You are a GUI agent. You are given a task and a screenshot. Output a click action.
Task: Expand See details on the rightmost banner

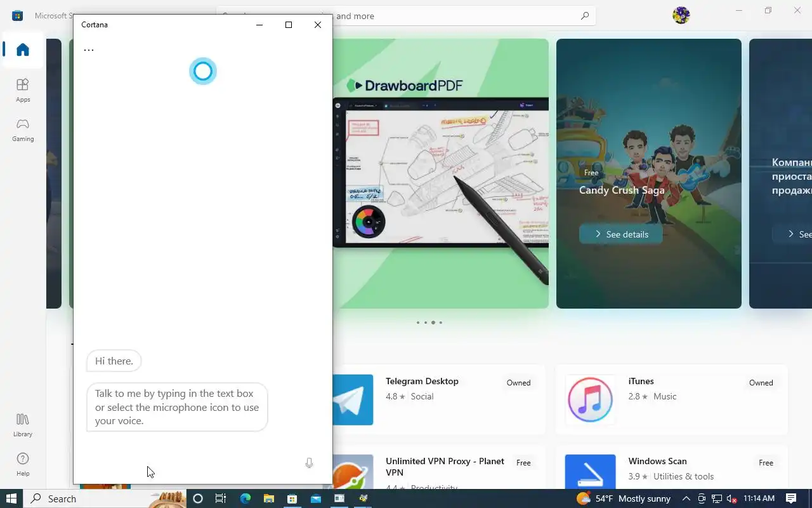pos(793,234)
